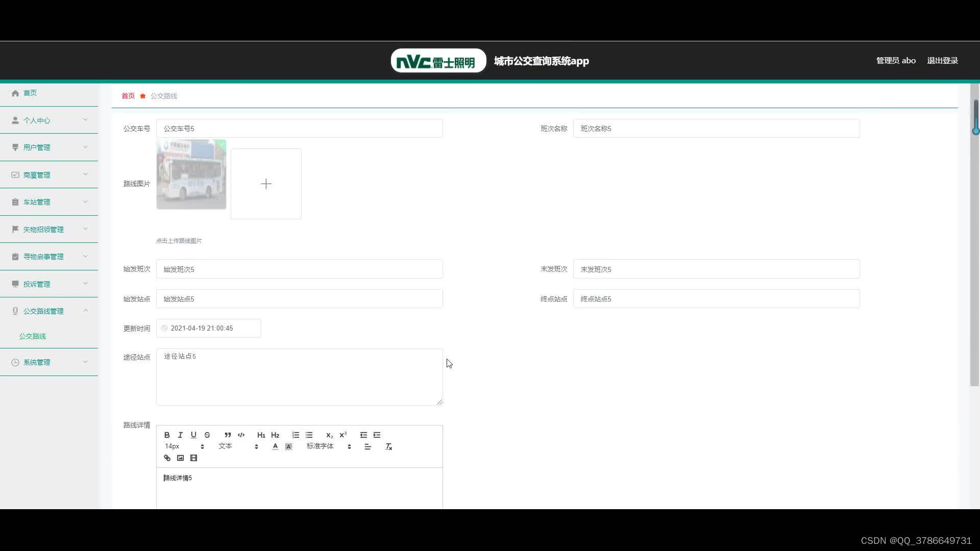Open text background color picker
980x551 pixels.
[288, 446]
